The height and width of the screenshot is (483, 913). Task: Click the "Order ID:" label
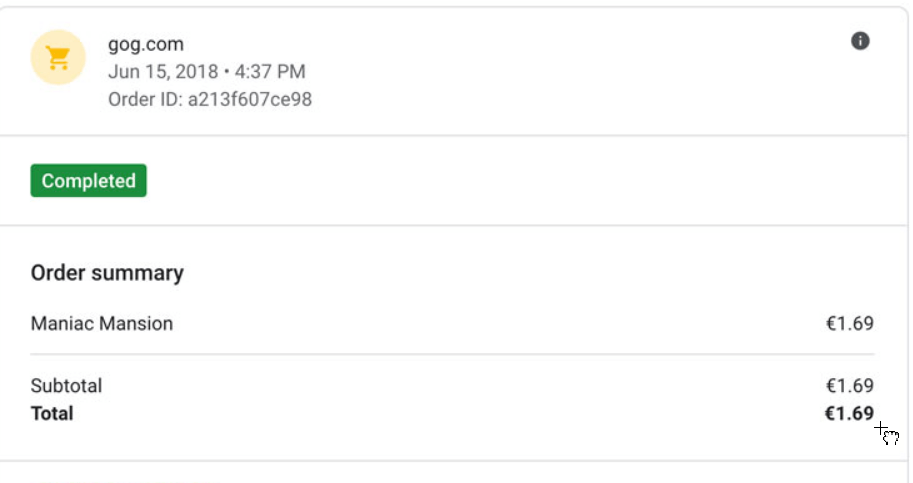tap(145, 99)
